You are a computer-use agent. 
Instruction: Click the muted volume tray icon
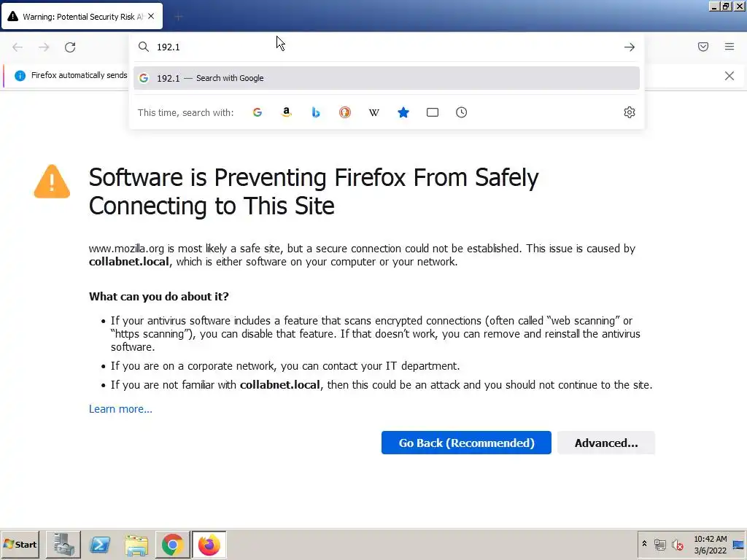click(677, 544)
